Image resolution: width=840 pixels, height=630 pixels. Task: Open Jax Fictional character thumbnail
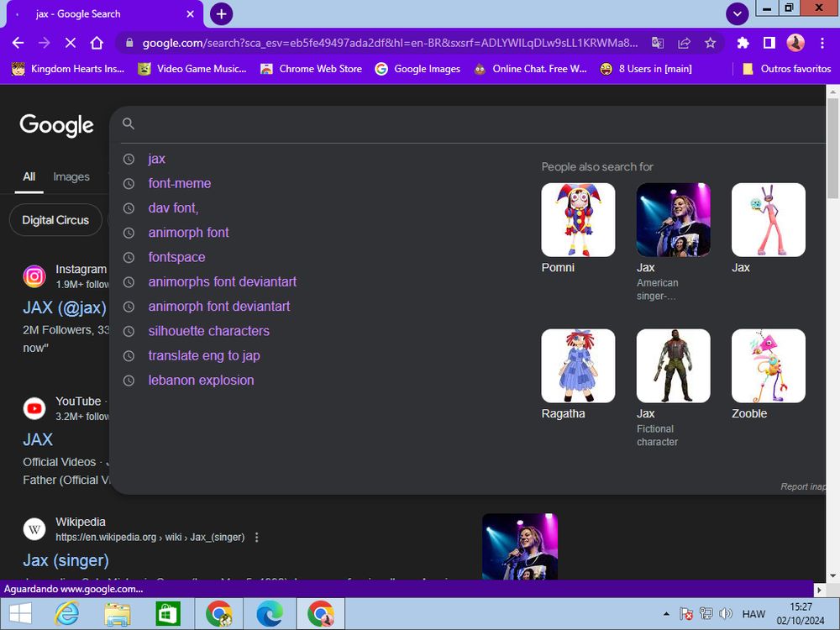[x=674, y=365]
